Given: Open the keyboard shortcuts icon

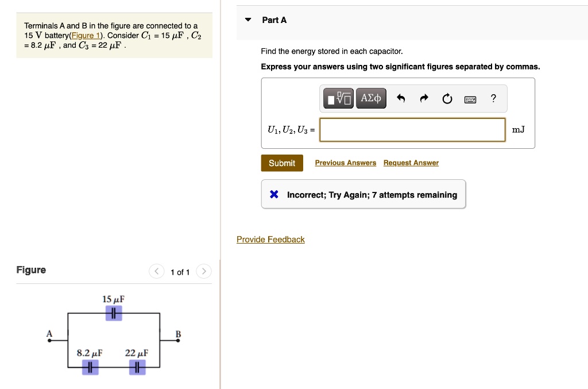Looking at the screenshot, I should coord(470,99).
